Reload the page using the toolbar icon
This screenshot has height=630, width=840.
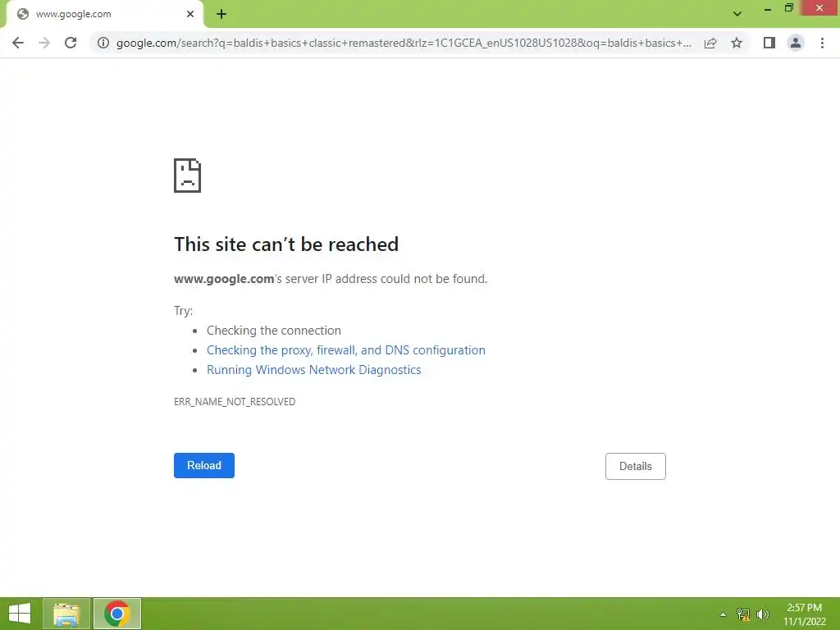[71, 43]
